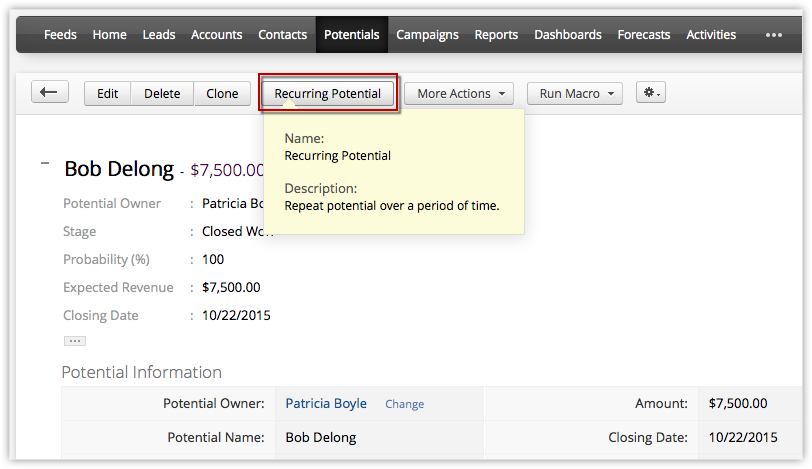Click the back arrow button
Image resolution: width=812 pixels, height=469 pixels.
(49, 93)
